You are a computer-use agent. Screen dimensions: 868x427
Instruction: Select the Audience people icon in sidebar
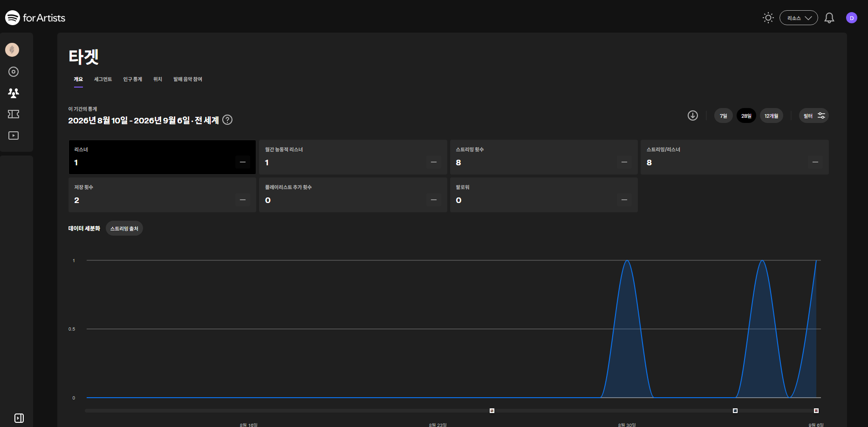pyautogui.click(x=14, y=93)
